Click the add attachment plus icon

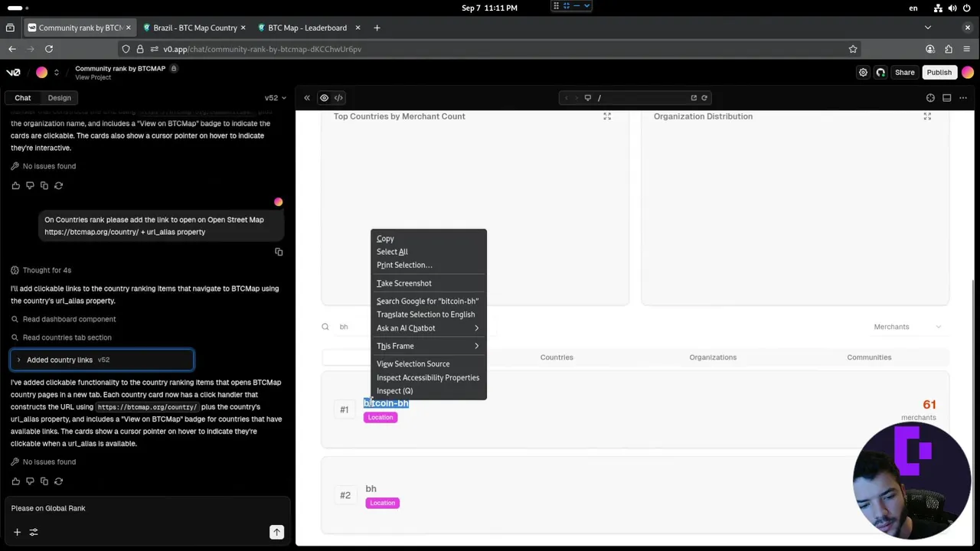pyautogui.click(x=17, y=532)
